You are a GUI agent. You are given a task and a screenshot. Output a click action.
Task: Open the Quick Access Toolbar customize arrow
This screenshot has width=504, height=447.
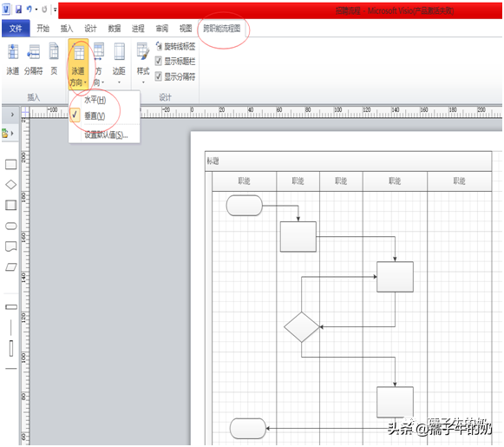click(x=56, y=10)
